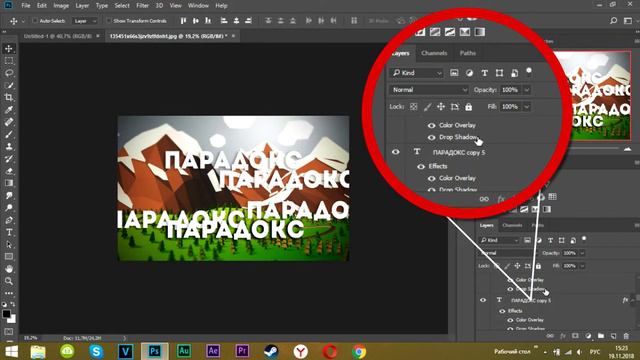
Task: Toggle Color Overlay eye below Effects, unmagnified panel
Action: point(510,320)
